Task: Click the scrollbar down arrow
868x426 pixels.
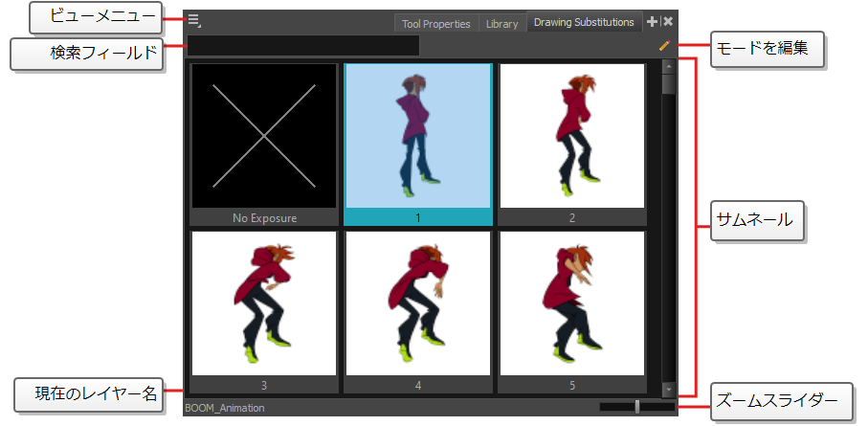Action: (669, 390)
